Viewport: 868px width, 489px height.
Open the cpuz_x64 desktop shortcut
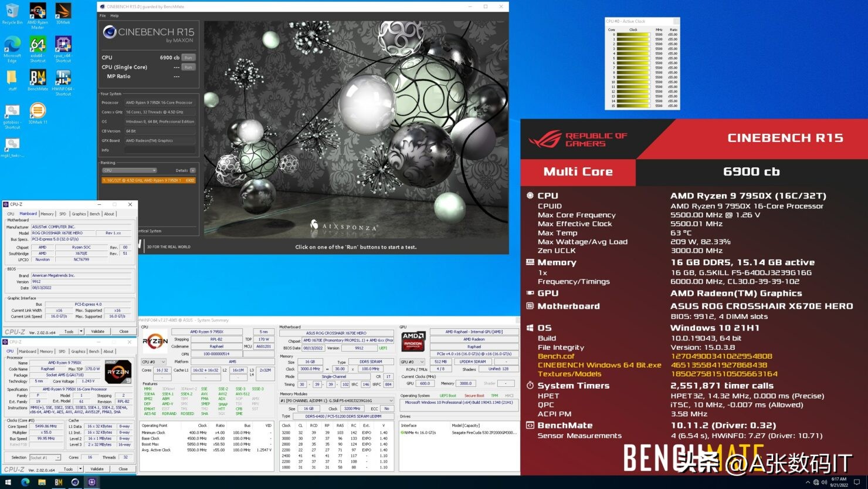pyautogui.click(x=63, y=44)
